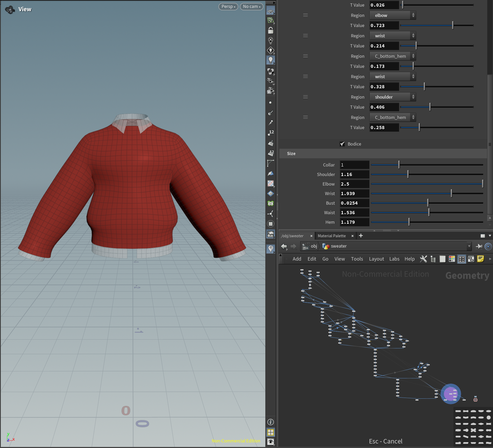Image resolution: width=493 pixels, height=448 pixels.
Task: Toggle the Bodice checkbox
Action: 342,144
